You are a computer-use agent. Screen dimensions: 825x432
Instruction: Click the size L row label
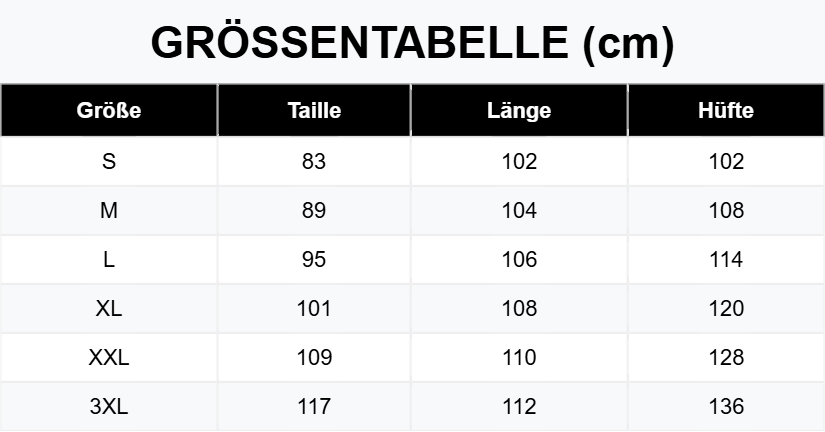pos(109,259)
